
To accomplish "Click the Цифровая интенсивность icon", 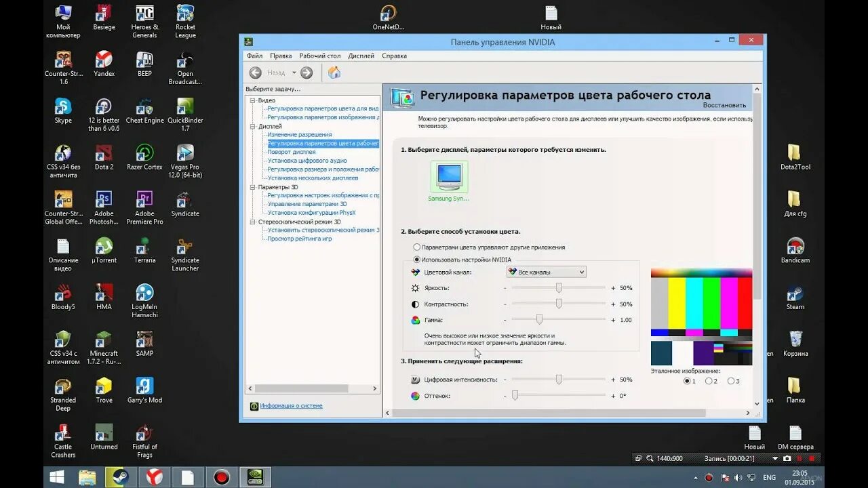I will pyautogui.click(x=416, y=380).
